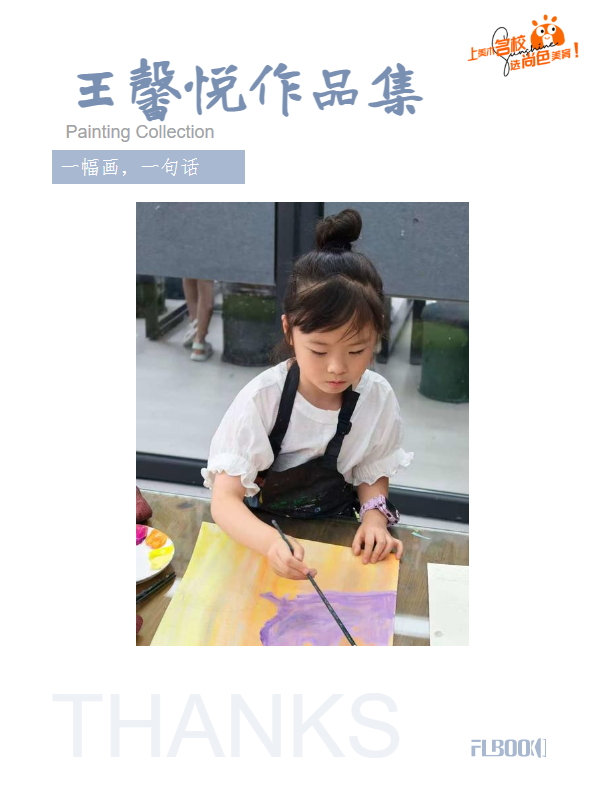Click the character 王 in the title

coord(97,90)
